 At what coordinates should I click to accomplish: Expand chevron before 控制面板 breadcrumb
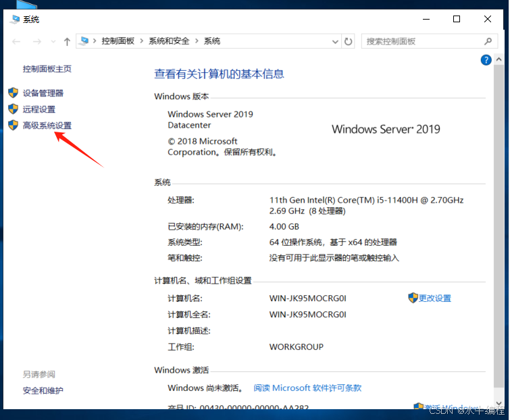tap(95, 41)
